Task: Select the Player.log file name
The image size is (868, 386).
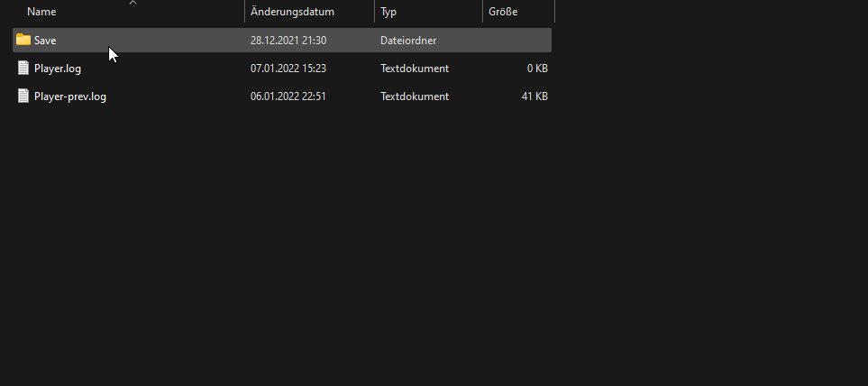Action: (x=58, y=69)
